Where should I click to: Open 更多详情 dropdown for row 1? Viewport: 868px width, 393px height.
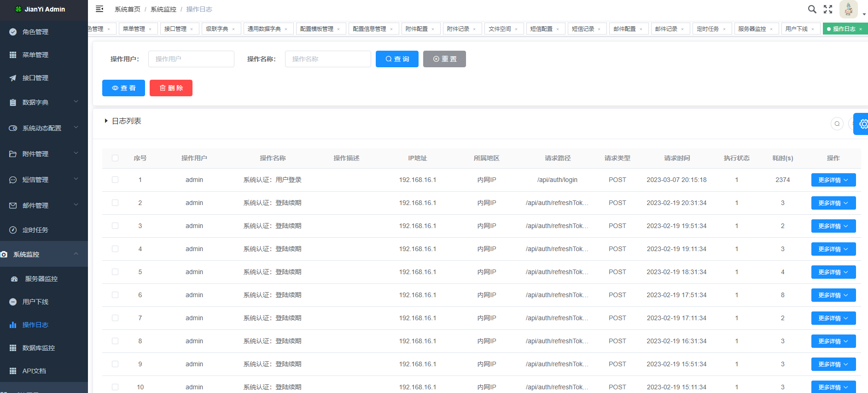pos(833,180)
